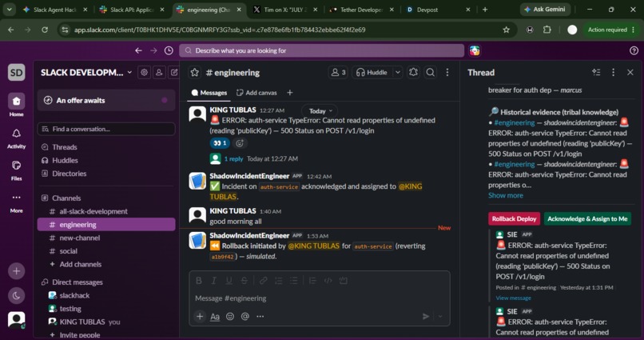The width and height of the screenshot is (644, 340).
Task: Go back with the Slack history arrow
Action: (138, 50)
